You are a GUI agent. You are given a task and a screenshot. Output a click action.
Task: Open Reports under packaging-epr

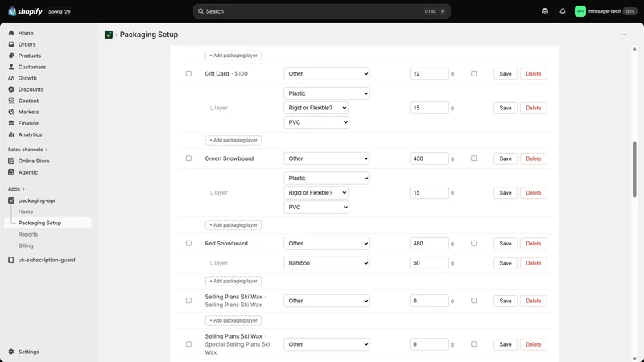[x=28, y=234]
